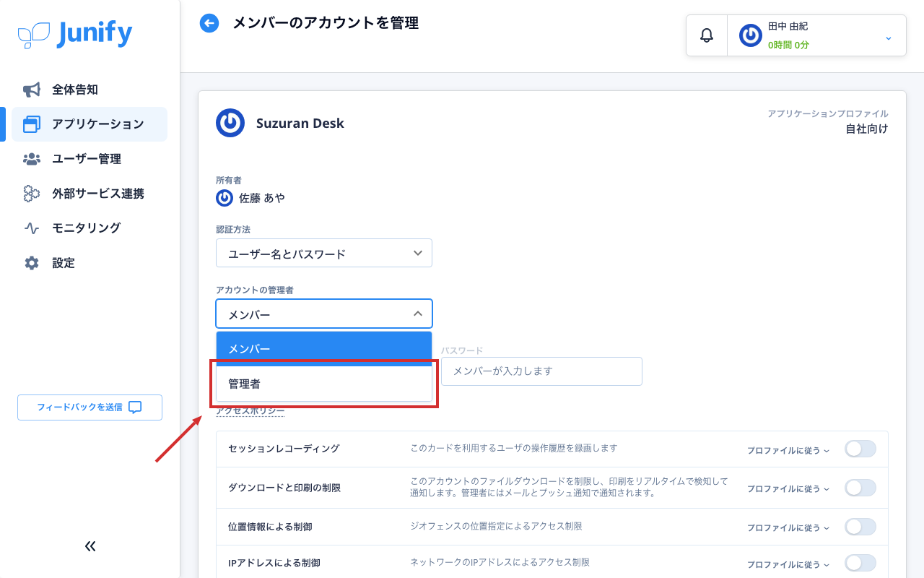The image size is (924, 578).
Task: Click the ユーザー管理 people icon
Action: 32,159
